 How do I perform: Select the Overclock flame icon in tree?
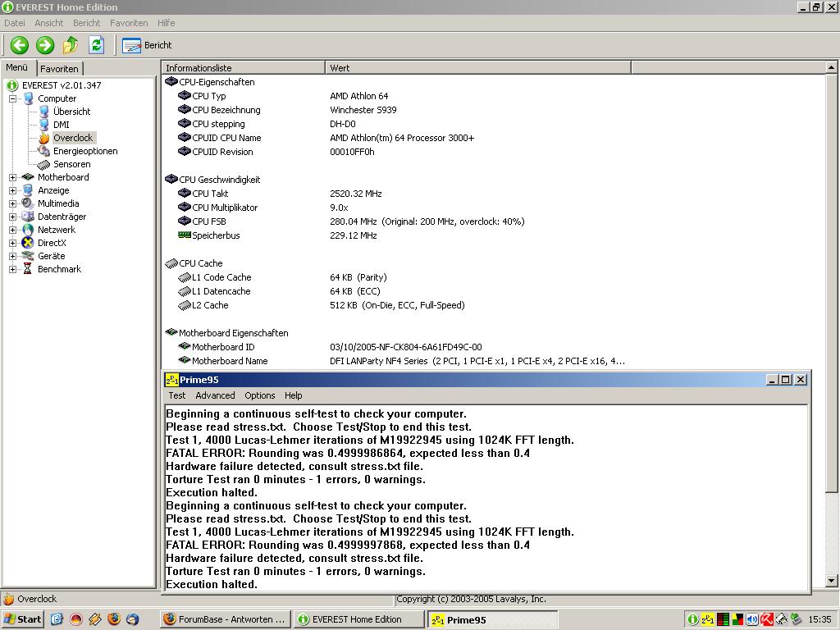tap(44, 138)
